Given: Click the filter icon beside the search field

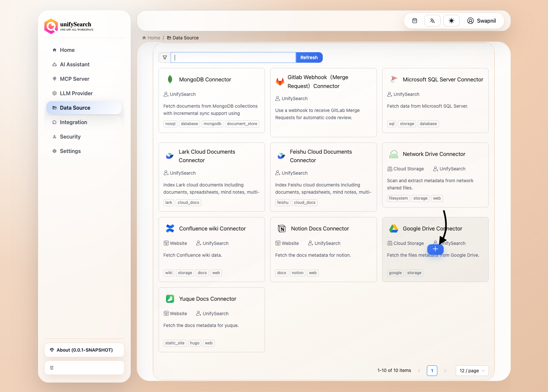Looking at the screenshot, I should pyautogui.click(x=165, y=57).
